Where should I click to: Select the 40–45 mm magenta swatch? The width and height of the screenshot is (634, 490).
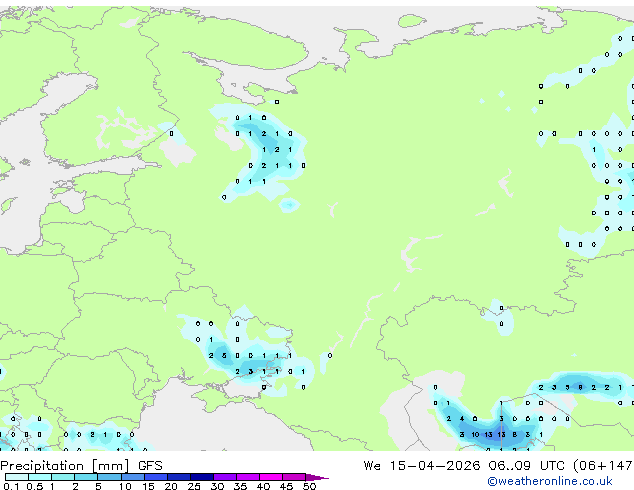271,477
